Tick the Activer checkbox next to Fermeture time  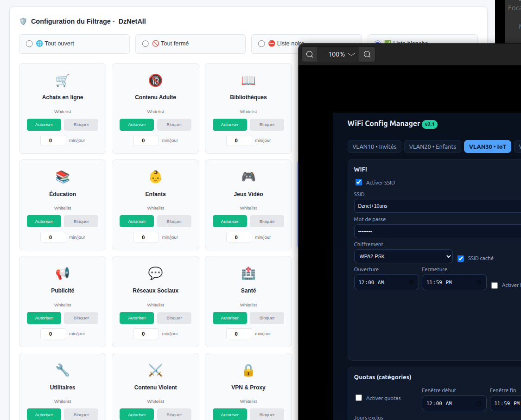(495, 286)
